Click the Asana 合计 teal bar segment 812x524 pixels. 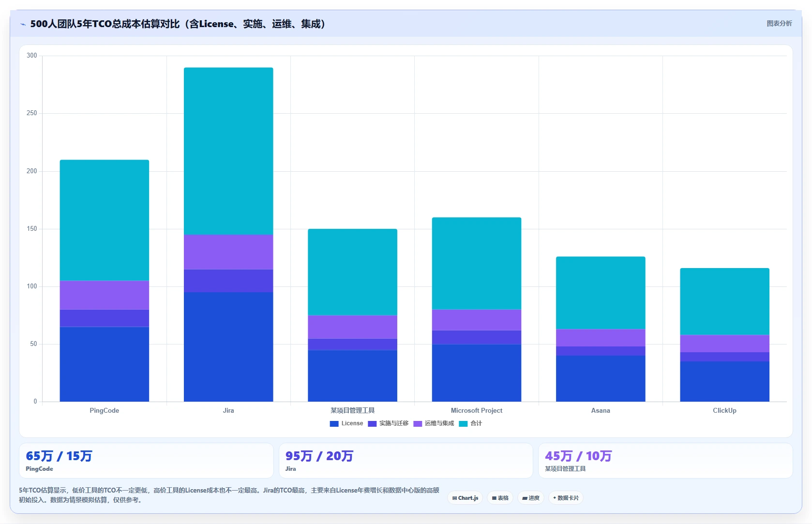click(x=601, y=293)
